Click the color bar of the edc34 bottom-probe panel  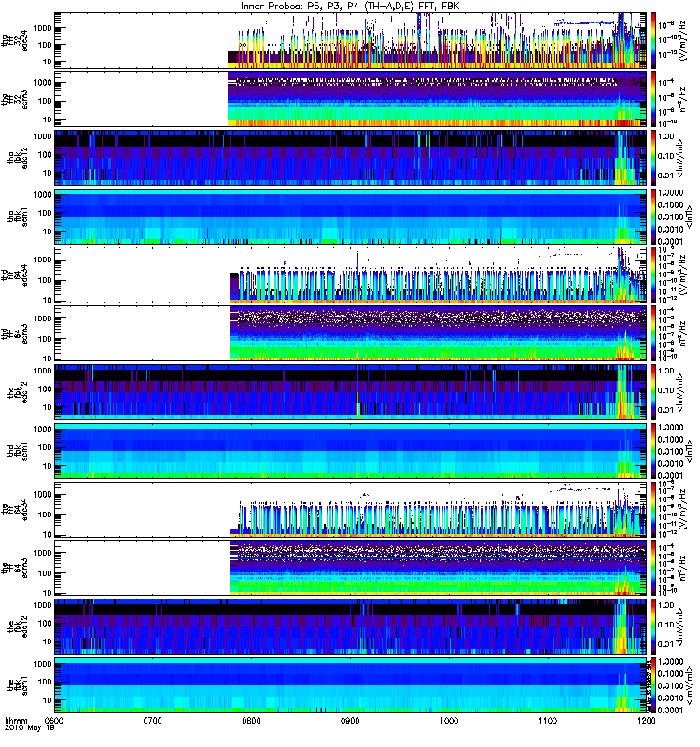[652, 509]
